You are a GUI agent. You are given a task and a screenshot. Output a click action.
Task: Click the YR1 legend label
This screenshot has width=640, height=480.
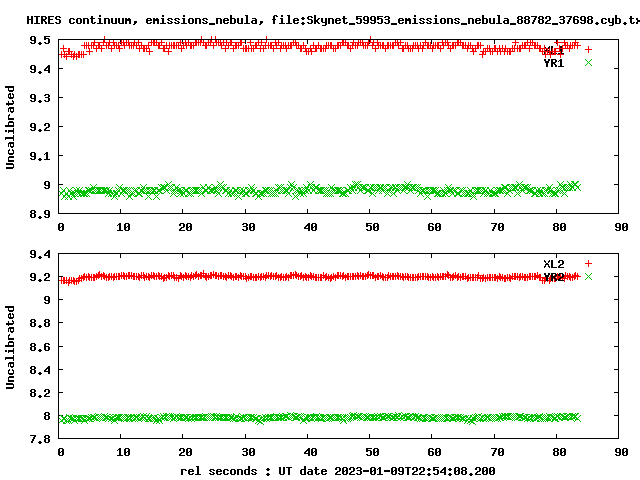[x=553, y=63]
